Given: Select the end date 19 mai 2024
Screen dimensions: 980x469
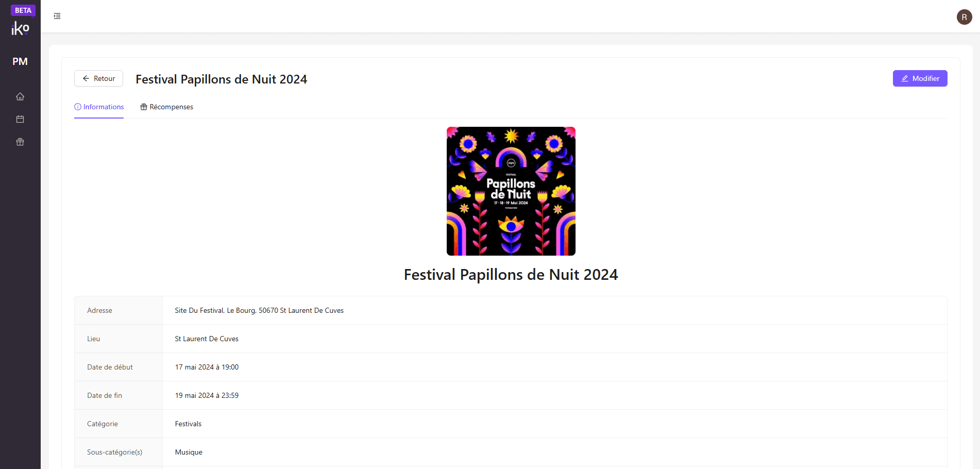Looking at the screenshot, I should [x=207, y=395].
